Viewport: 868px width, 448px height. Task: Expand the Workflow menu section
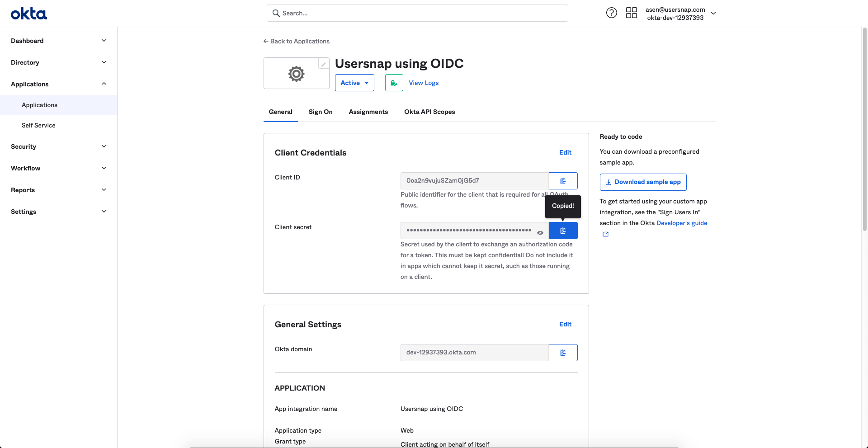59,168
